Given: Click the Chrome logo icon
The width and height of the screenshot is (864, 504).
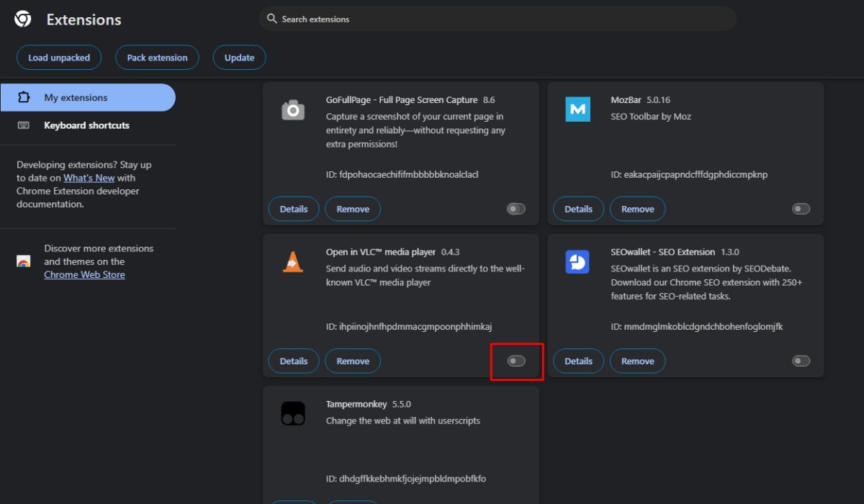Looking at the screenshot, I should [23, 19].
